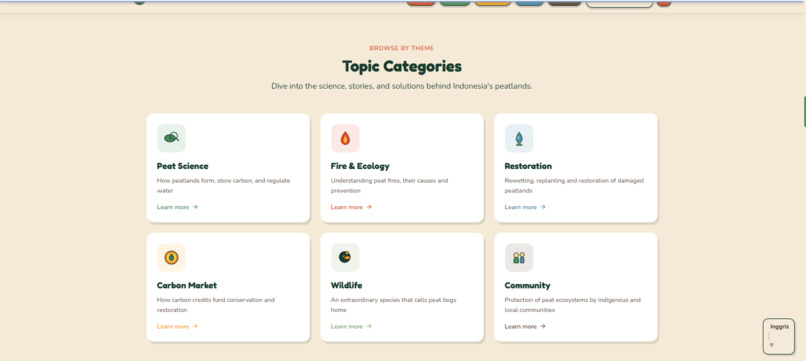This screenshot has width=806, height=361.
Task: Open Learn more under Peat Science
Action: tap(177, 207)
